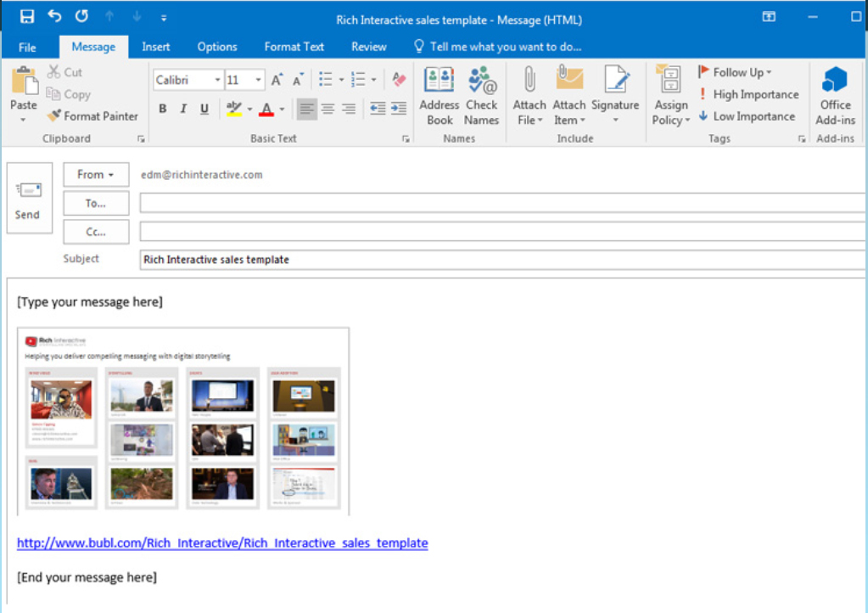The image size is (868, 613).
Task: Click into the Cc address field
Action: click(x=502, y=231)
